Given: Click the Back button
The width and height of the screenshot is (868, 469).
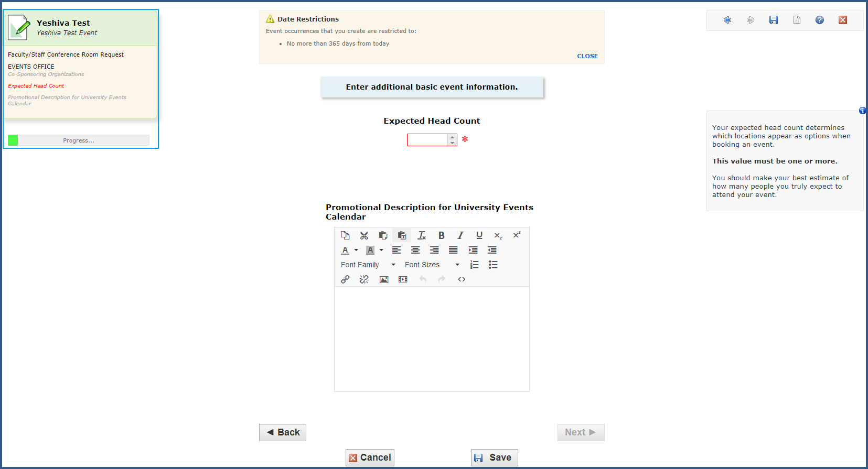Looking at the screenshot, I should pyautogui.click(x=283, y=432).
